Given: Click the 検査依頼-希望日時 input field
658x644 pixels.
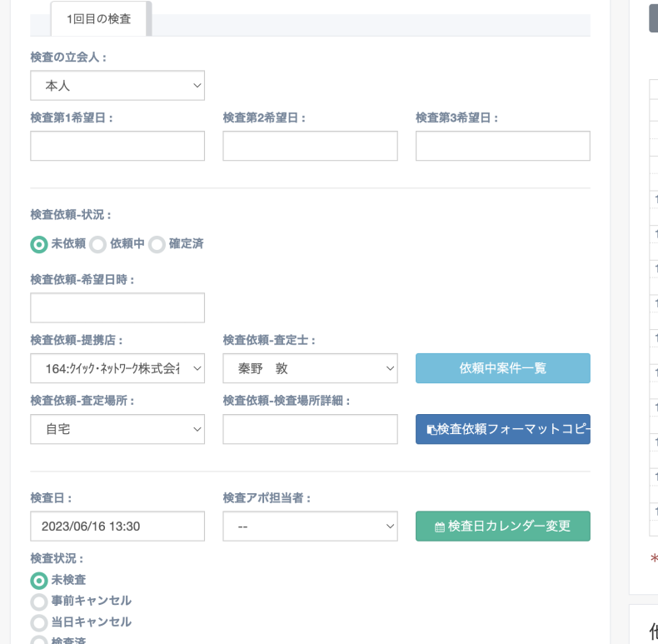Looking at the screenshot, I should coord(117,307).
